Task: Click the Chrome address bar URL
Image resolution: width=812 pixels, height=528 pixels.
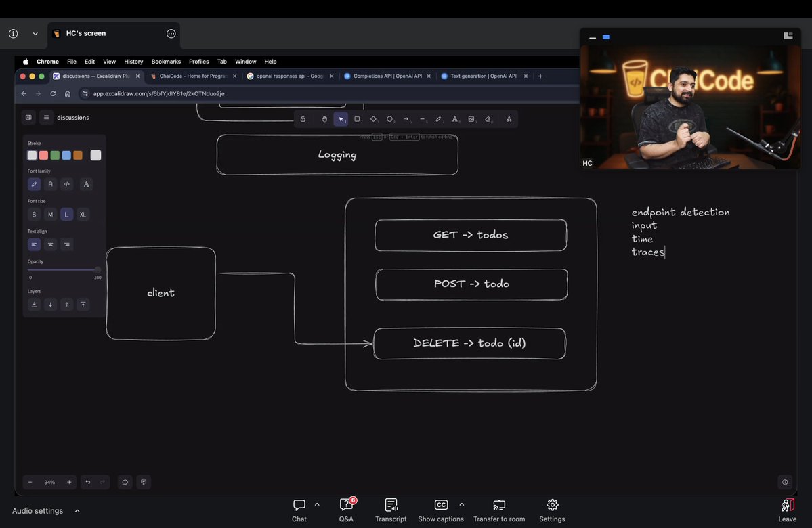Action: click(x=158, y=93)
